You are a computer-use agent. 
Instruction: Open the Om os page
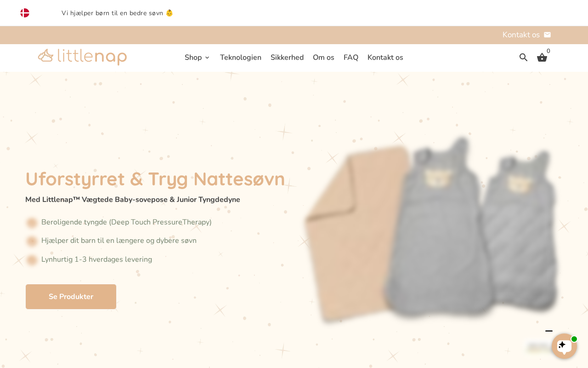click(x=323, y=57)
